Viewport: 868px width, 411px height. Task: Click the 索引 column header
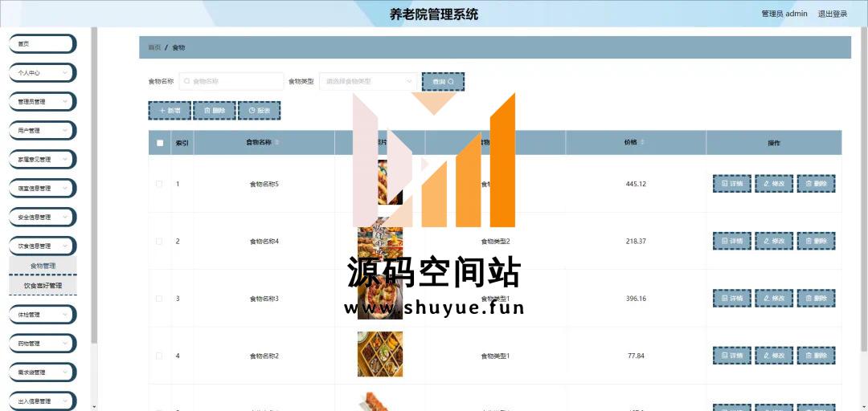[182, 143]
